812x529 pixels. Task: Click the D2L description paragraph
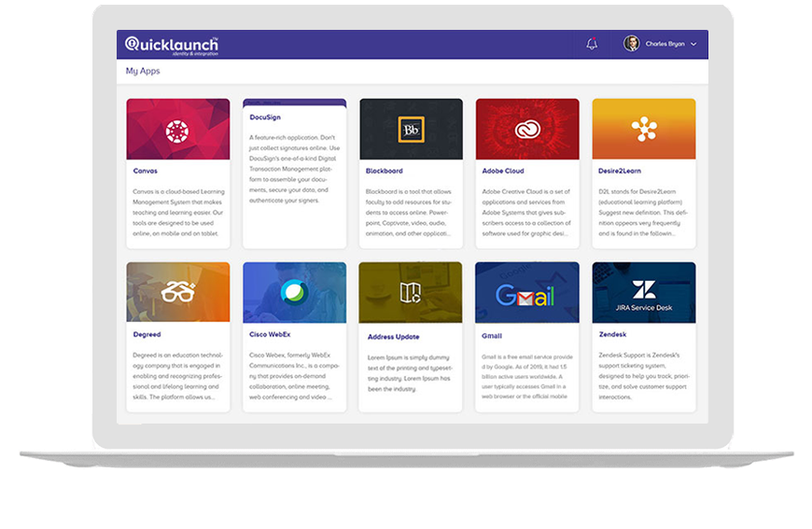[643, 213]
